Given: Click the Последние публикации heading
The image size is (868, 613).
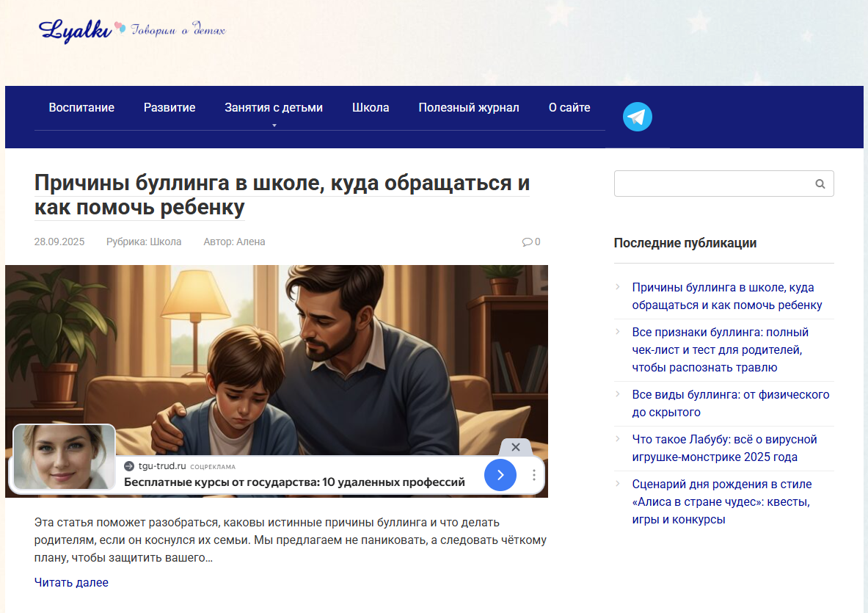Looking at the screenshot, I should click(x=685, y=243).
